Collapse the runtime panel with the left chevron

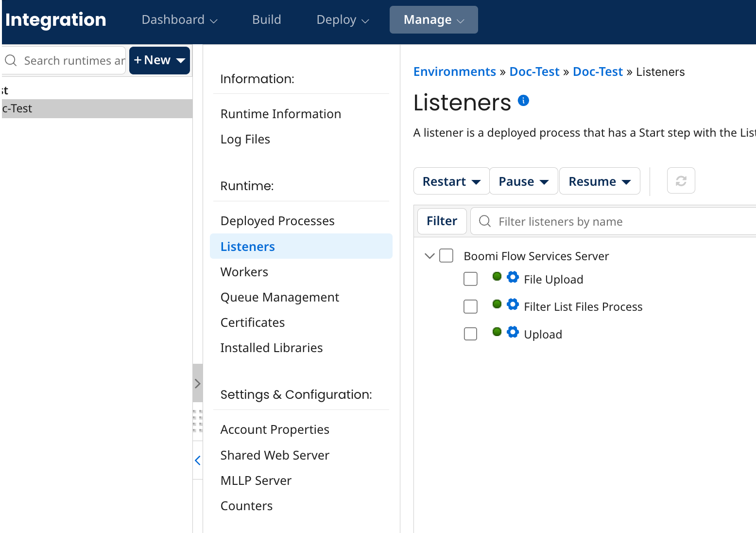tap(197, 460)
